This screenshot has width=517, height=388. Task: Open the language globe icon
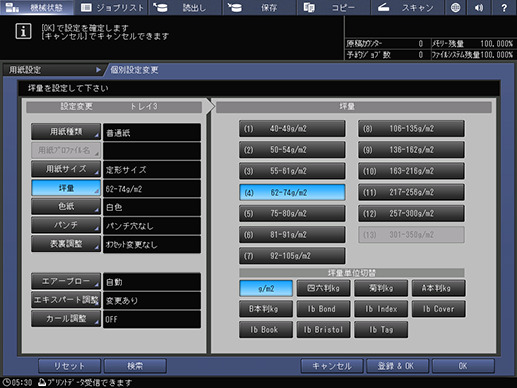point(455,7)
